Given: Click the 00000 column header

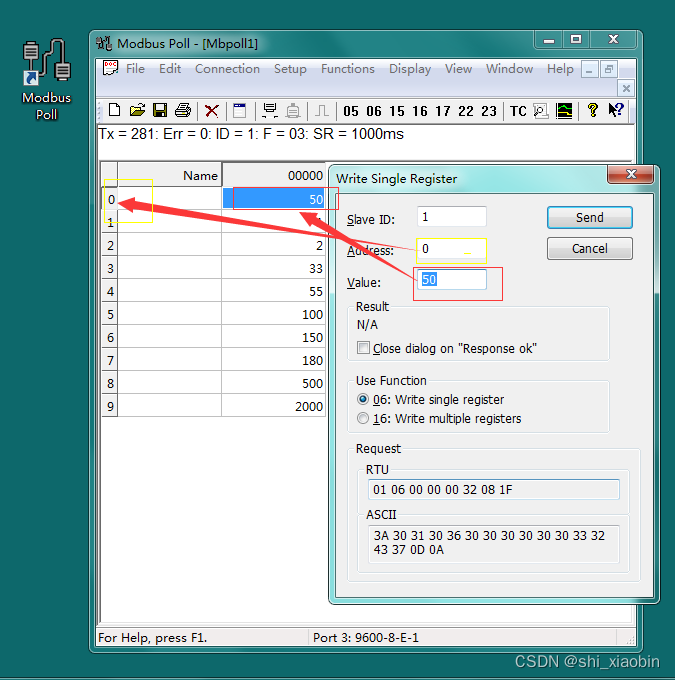Looking at the screenshot, I should pyautogui.click(x=274, y=175).
